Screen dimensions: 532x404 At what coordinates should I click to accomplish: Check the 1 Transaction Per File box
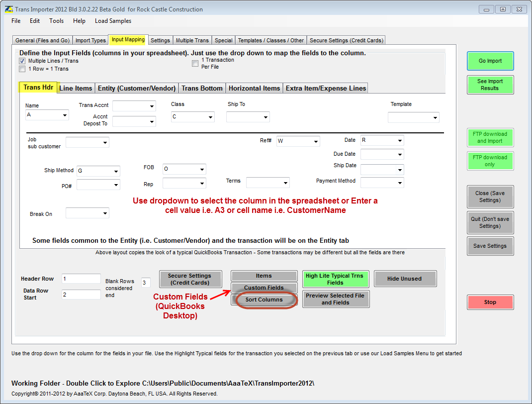(x=195, y=64)
